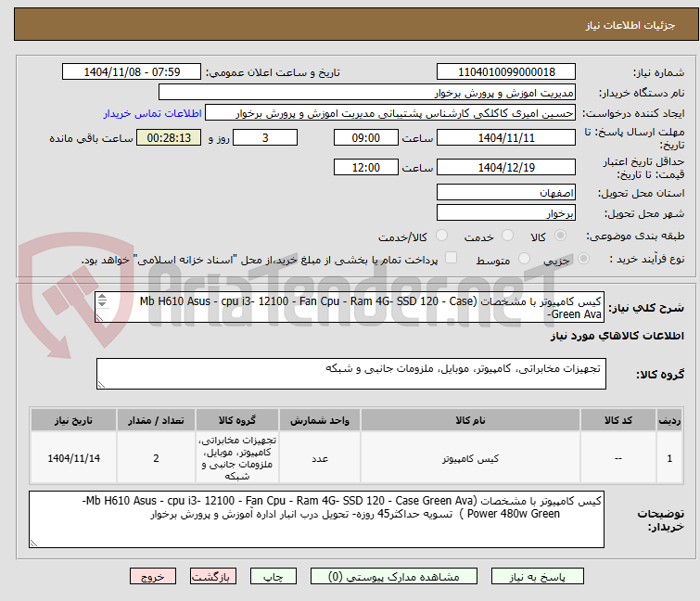
Task: Click the استان محل تحویل field اصفهان
Action: 506,192
